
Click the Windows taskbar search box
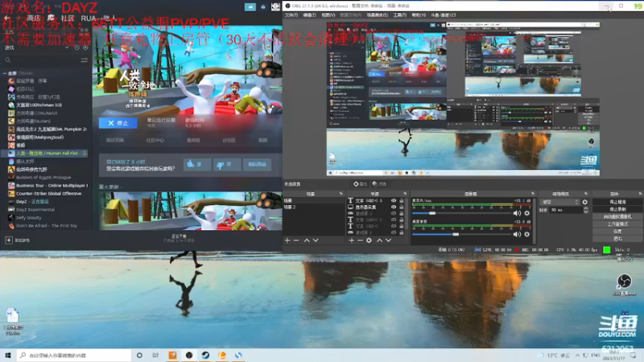click(74, 355)
